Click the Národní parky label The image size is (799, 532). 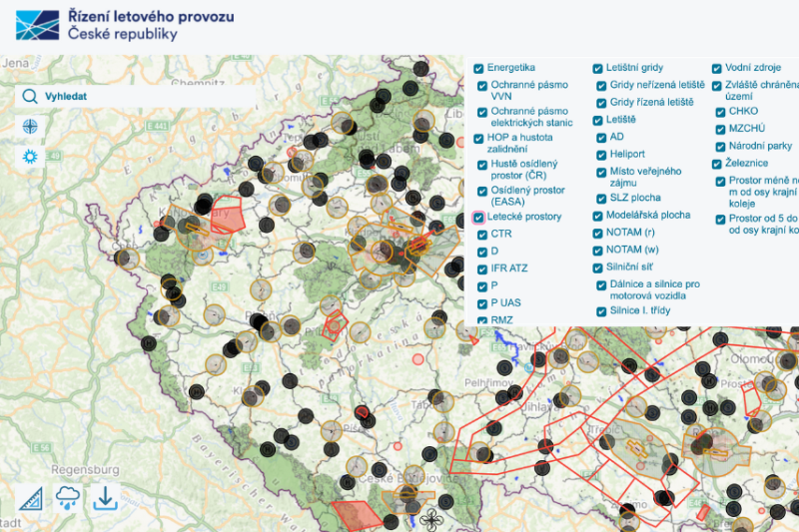(760, 146)
